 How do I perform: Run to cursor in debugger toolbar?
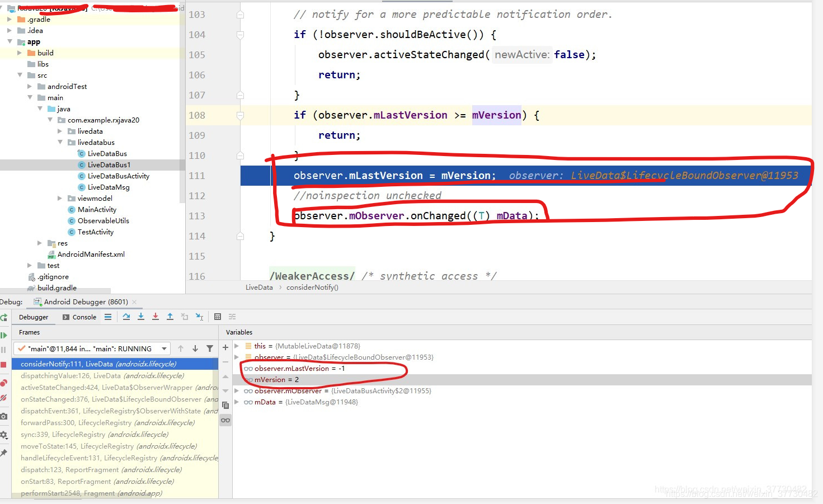(199, 317)
